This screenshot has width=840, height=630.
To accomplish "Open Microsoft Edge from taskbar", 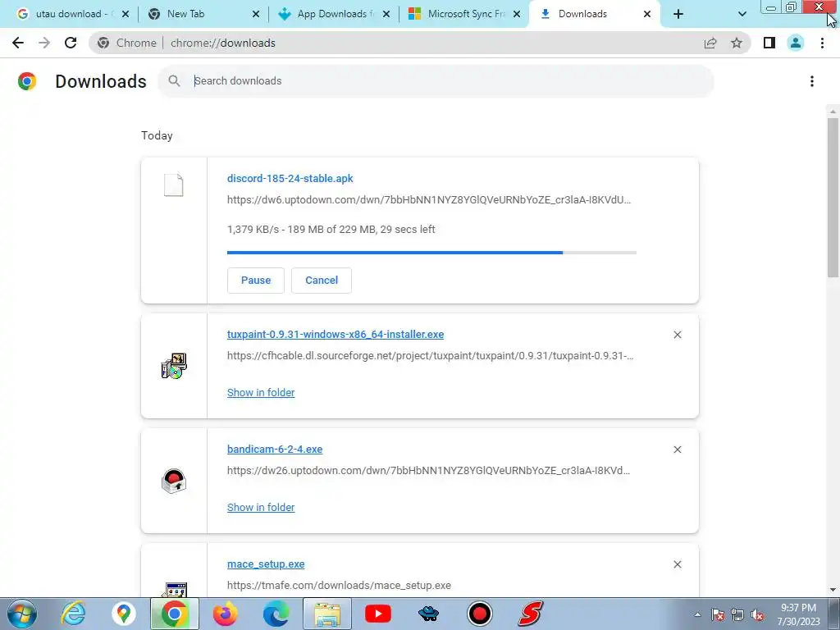I will point(276,614).
